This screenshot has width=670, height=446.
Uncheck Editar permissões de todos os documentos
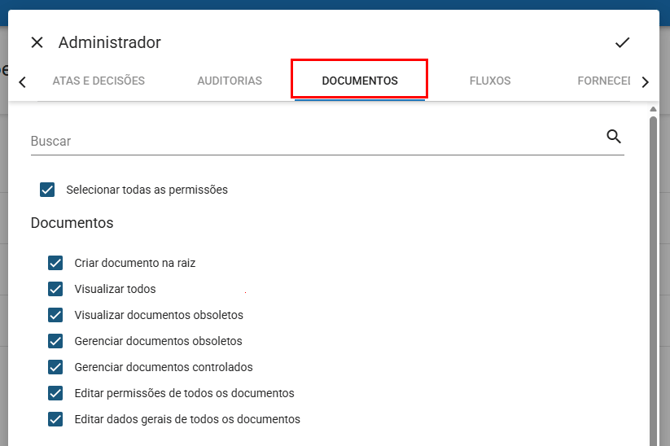56,393
